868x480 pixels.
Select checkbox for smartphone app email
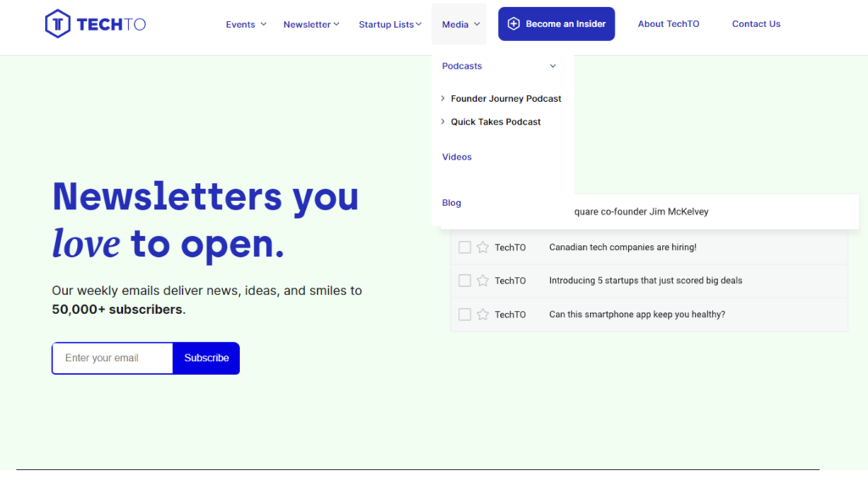pyautogui.click(x=465, y=315)
